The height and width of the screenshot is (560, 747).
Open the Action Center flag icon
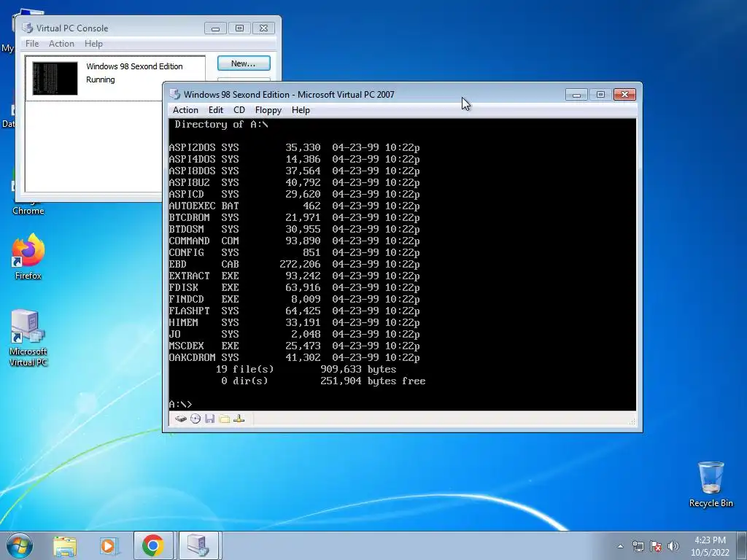pos(656,547)
